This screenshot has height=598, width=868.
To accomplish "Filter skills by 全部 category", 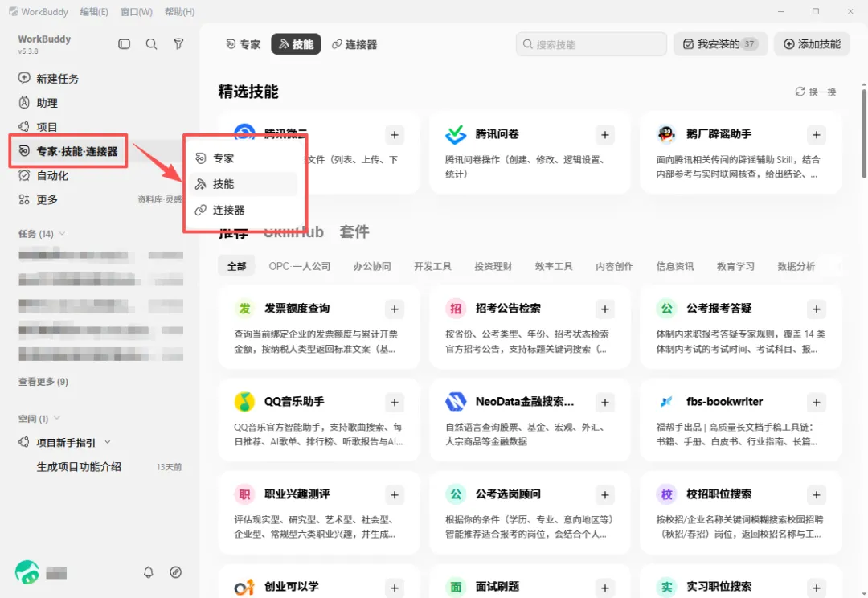I will coord(236,266).
